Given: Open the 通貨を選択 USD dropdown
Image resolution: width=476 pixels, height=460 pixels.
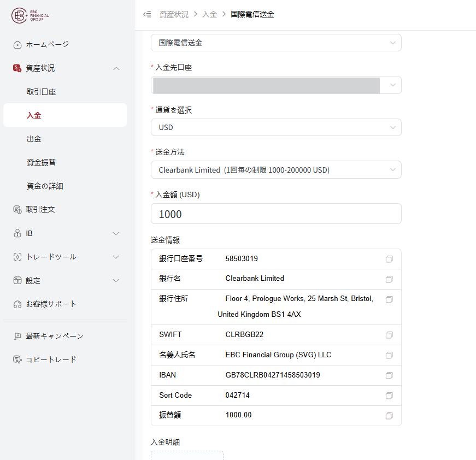Looking at the screenshot, I should pyautogui.click(x=276, y=127).
